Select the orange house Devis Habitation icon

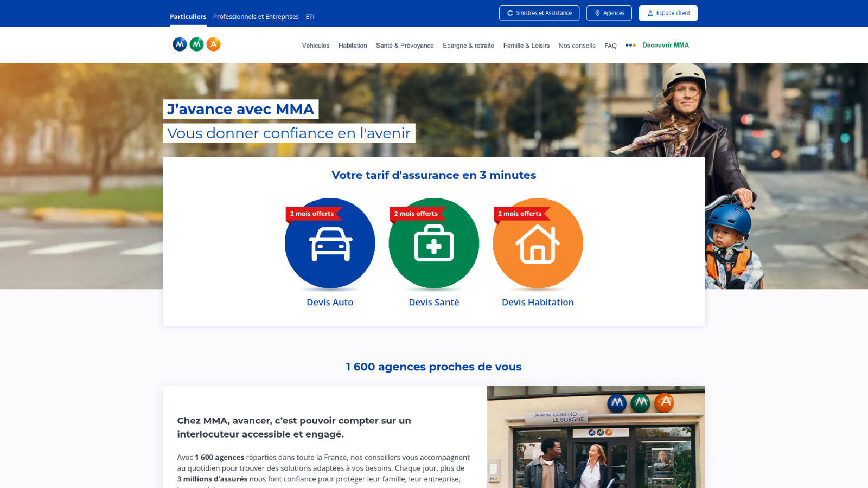coord(538,243)
